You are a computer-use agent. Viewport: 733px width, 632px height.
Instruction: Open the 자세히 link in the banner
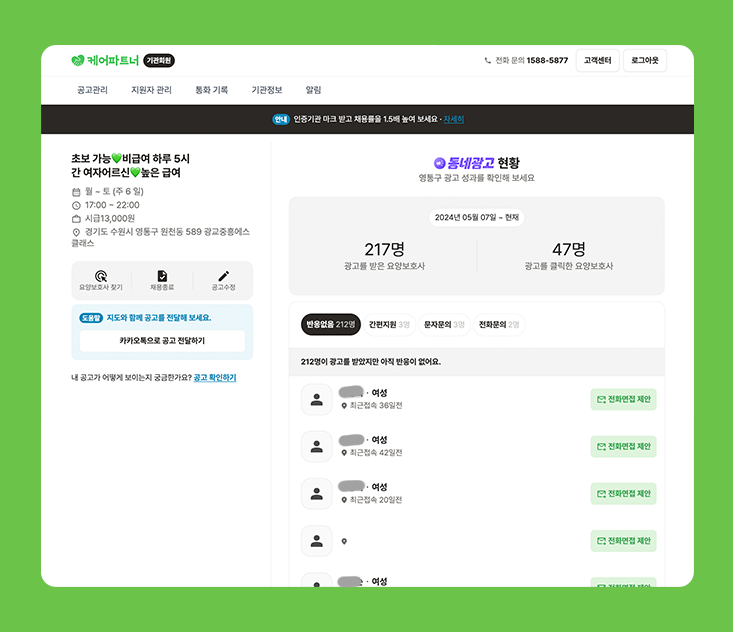(x=453, y=119)
